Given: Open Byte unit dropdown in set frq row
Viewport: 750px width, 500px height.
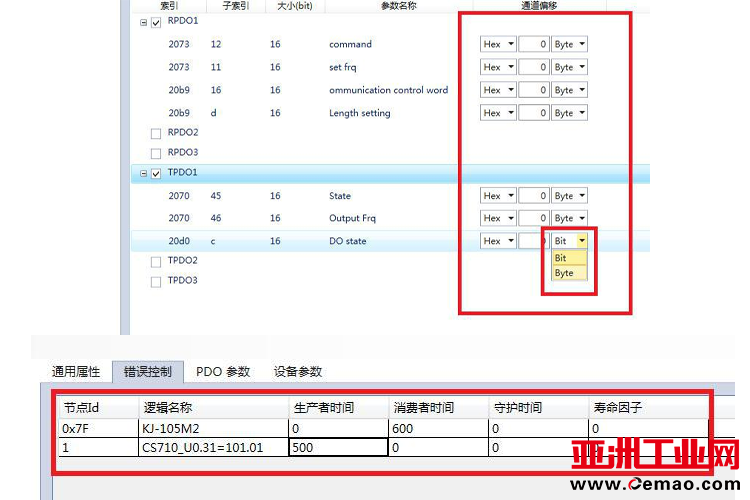Looking at the screenshot, I should (569, 67).
